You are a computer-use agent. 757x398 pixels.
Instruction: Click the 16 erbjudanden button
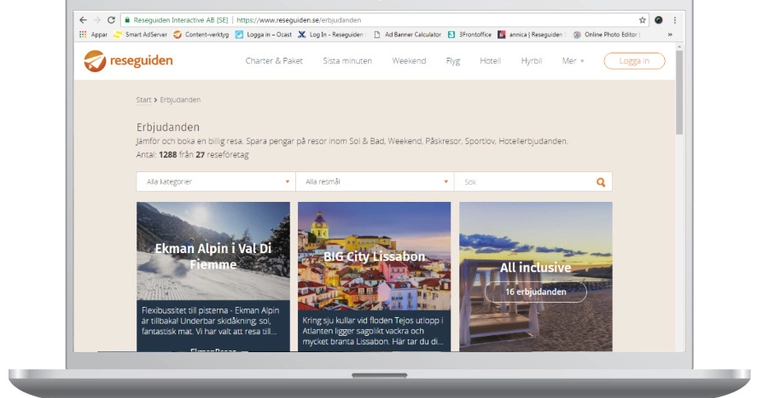(x=535, y=292)
